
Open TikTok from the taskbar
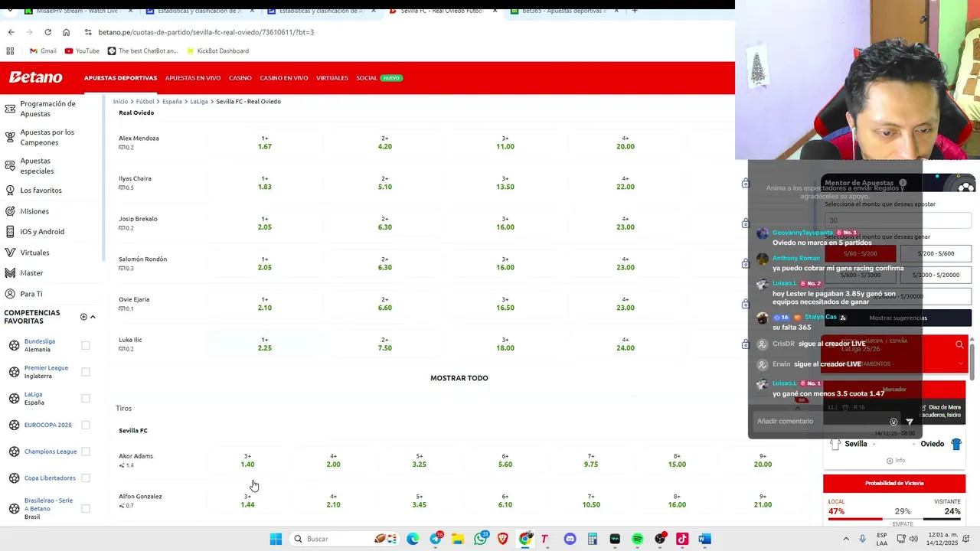coord(682,539)
